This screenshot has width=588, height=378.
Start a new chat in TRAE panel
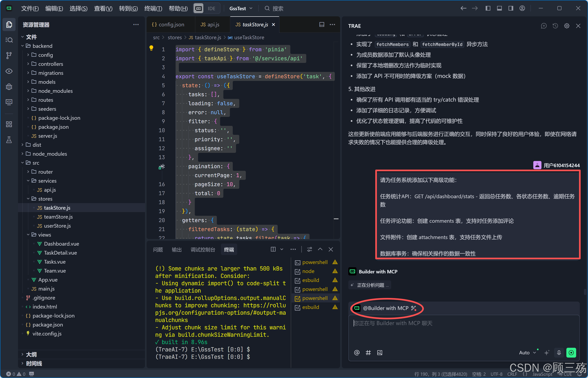click(x=544, y=26)
